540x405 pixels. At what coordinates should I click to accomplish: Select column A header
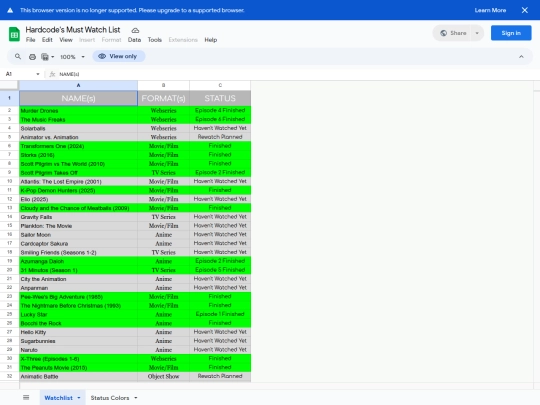click(x=78, y=85)
